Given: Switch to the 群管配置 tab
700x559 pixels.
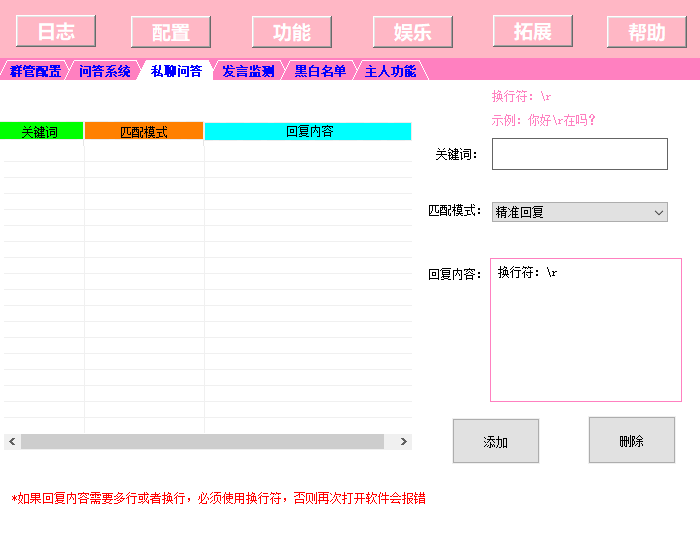Looking at the screenshot, I should tap(35, 71).
